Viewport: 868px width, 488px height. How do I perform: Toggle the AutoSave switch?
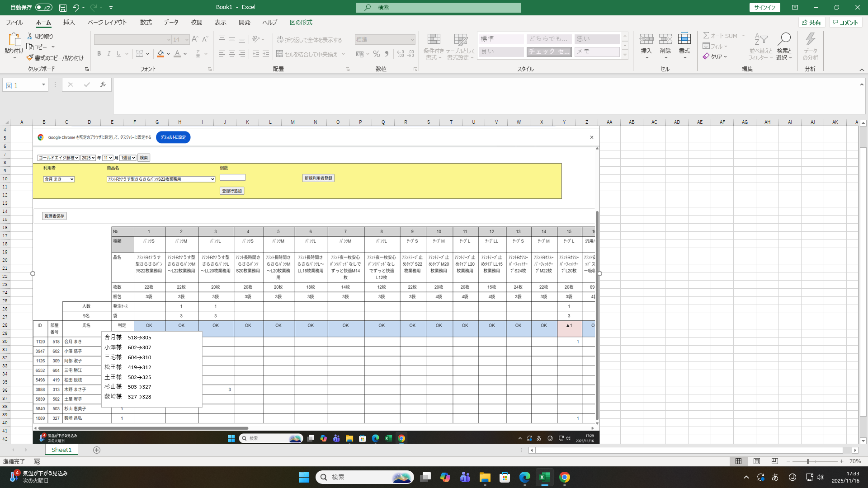pos(43,8)
